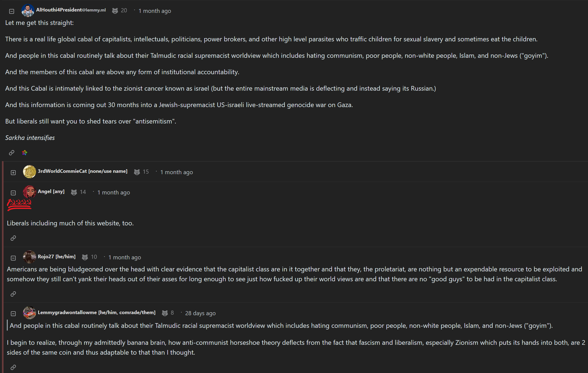Open fediverse link icon on top comment
The width and height of the screenshot is (588, 373).
click(25, 153)
